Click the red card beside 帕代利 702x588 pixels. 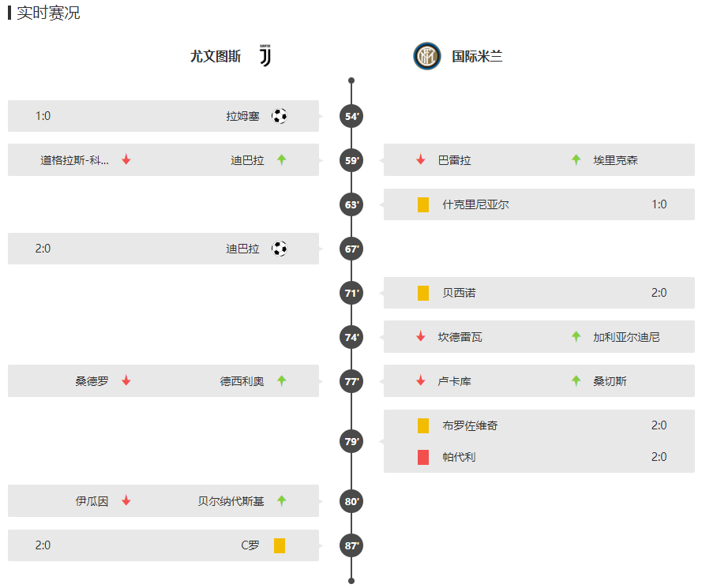[423, 457]
